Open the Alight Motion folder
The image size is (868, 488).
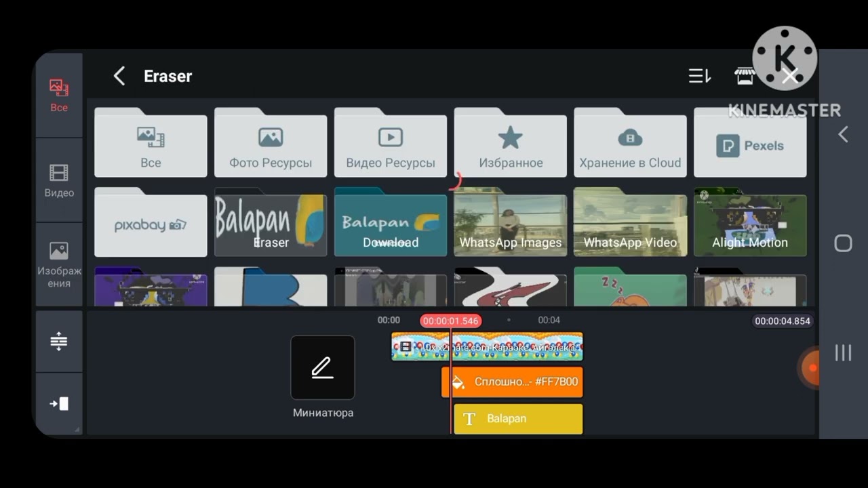coord(751,222)
